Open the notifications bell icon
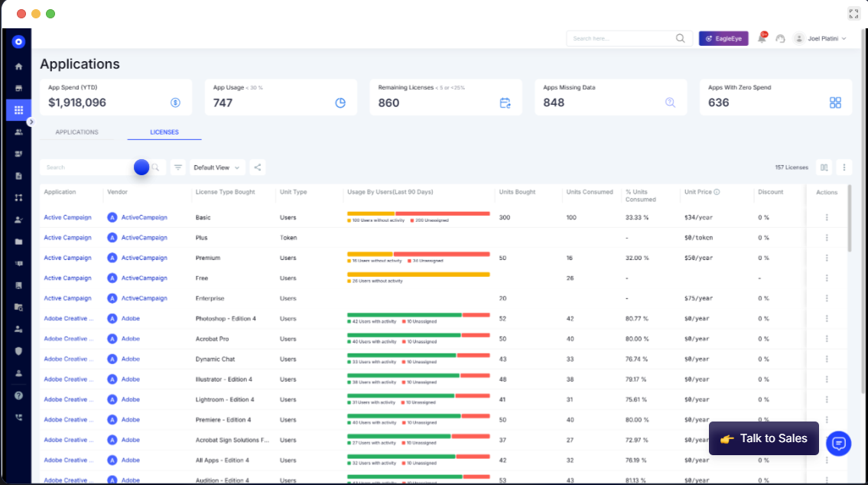868x485 pixels. (x=762, y=37)
